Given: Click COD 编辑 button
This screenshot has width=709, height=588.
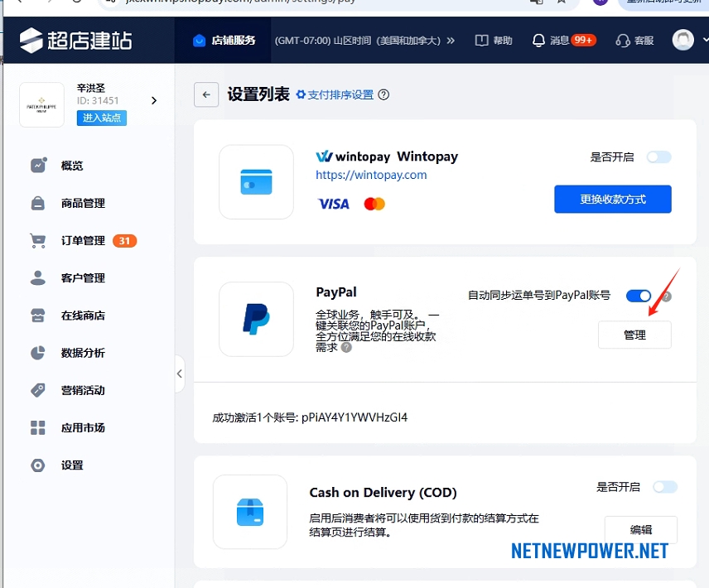Looking at the screenshot, I should click(x=641, y=530).
